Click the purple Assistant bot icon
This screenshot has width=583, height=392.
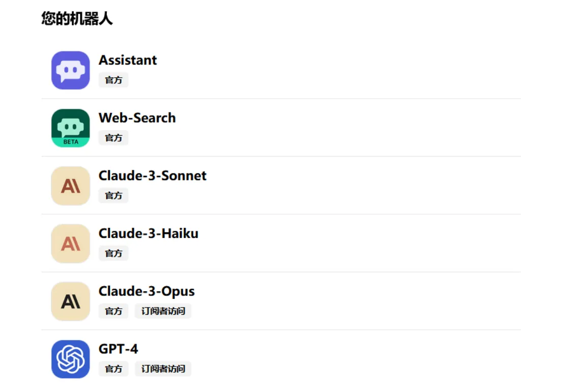[x=71, y=70]
